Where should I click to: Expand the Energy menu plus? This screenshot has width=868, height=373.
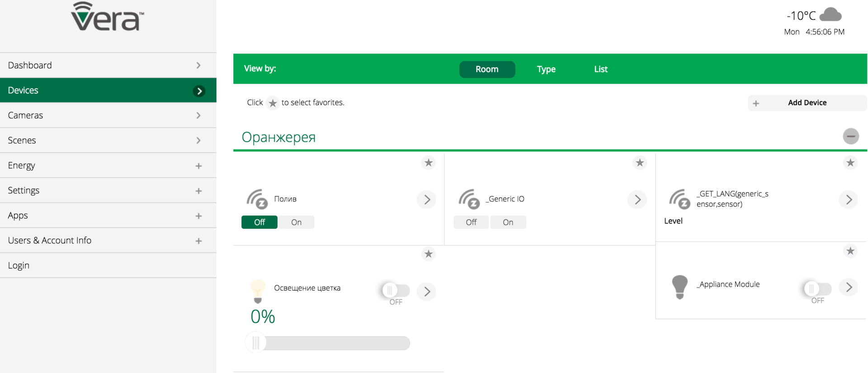coord(198,166)
